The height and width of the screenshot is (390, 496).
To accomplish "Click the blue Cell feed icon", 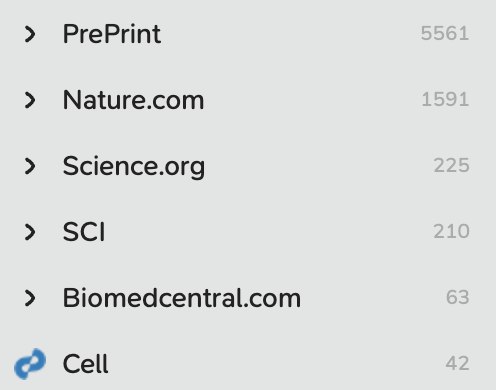I will tap(30, 364).
